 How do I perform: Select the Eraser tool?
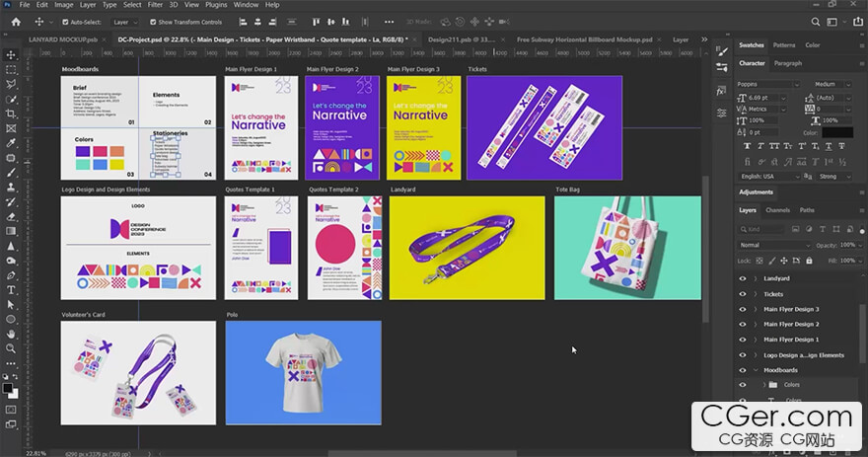coord(11,216)
